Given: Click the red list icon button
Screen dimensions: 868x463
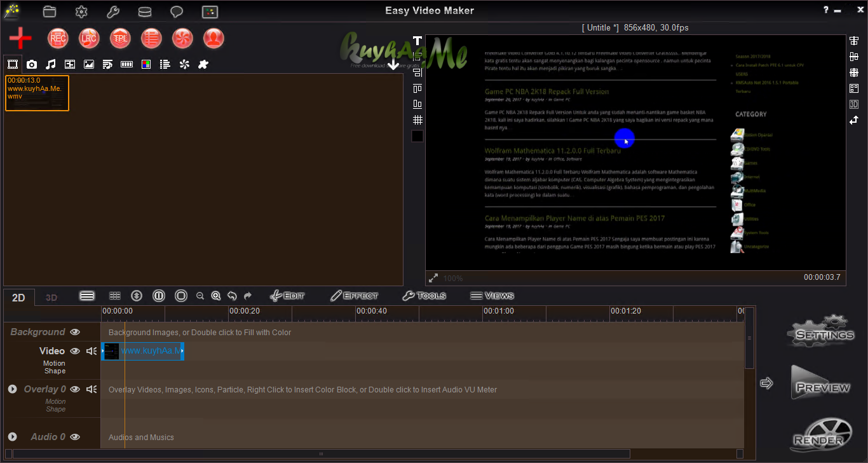Looking at the screenshot, I should point(151,39).
